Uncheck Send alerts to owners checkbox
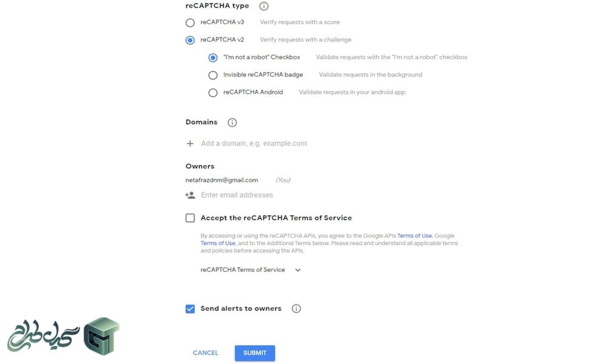This screenshot has width=607, height=364. coord(190,309)
